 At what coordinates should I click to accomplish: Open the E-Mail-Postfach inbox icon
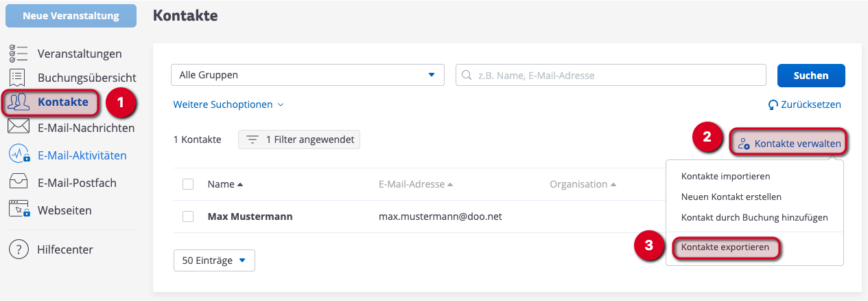point(19,183)
